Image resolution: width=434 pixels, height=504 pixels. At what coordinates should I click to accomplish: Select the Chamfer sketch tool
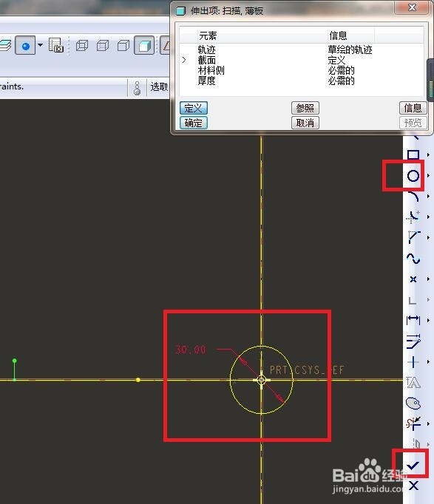pyautogui.click(x=413, y=237)
